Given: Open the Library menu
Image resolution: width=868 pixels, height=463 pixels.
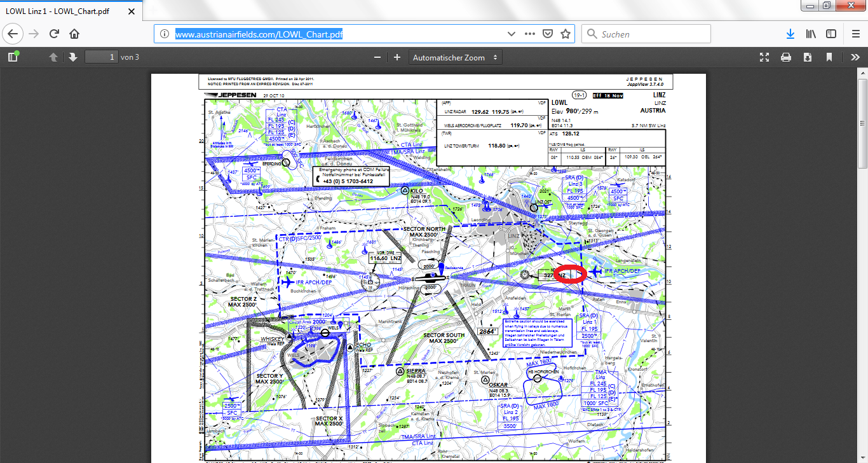Looking at the screenshot, I should pos(811,34).
